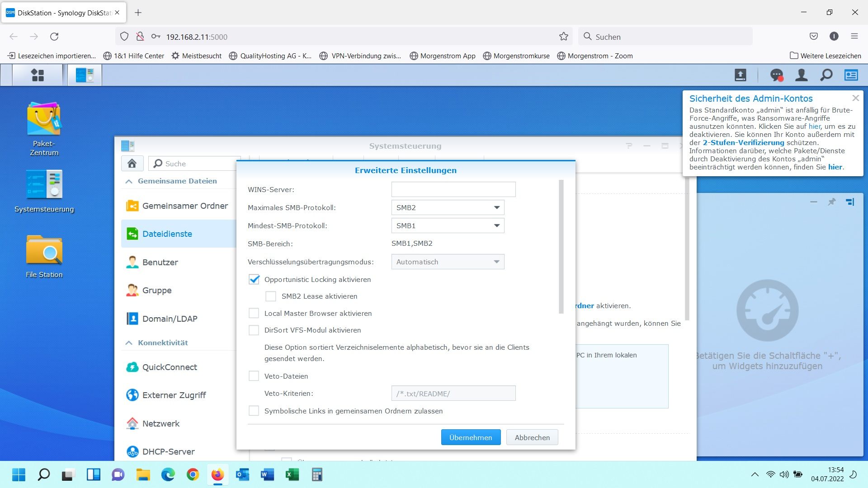Select Gemeinsamer Ordner in the sidebar

click(179, 206)
